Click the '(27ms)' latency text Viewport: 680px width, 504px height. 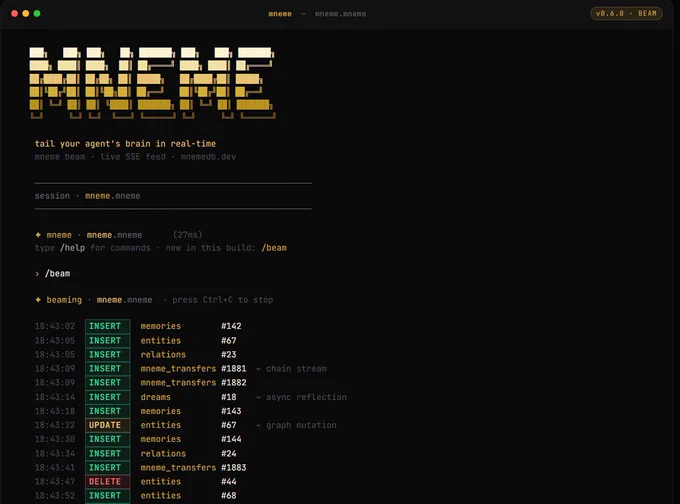tap(187, 235)
